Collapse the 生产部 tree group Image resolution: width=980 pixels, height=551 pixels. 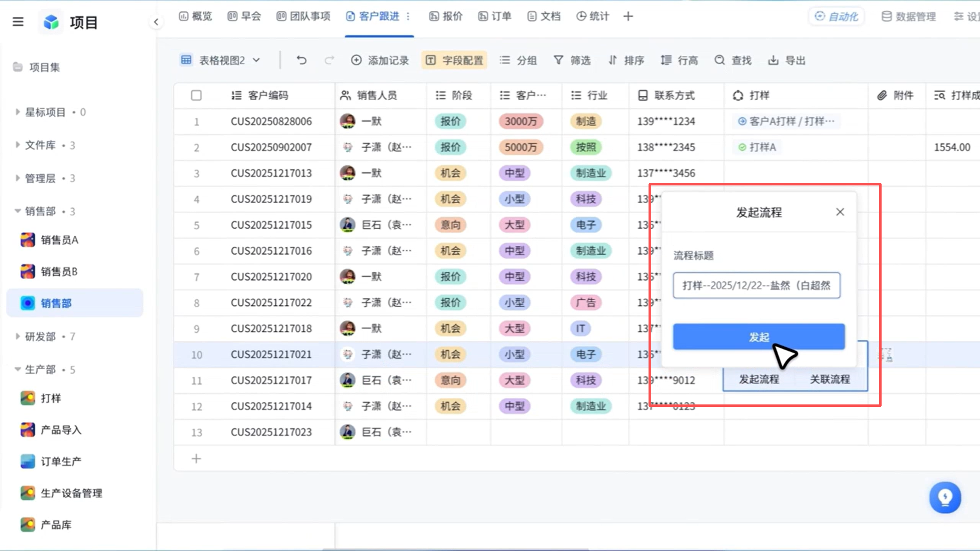17,369
